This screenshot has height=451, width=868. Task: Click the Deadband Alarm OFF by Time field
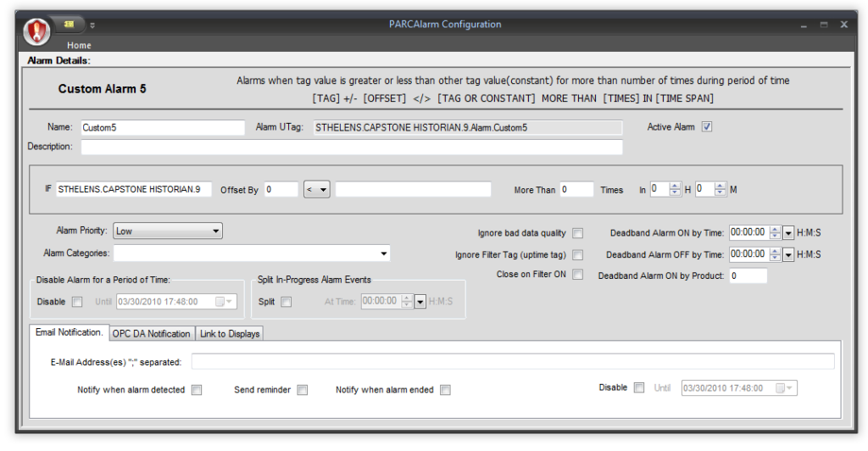749,254
